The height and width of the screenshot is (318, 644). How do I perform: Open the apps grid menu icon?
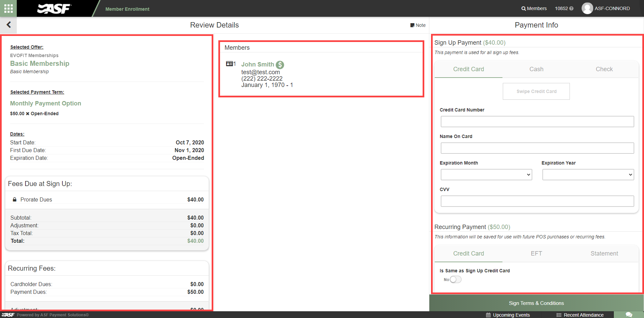8,8
